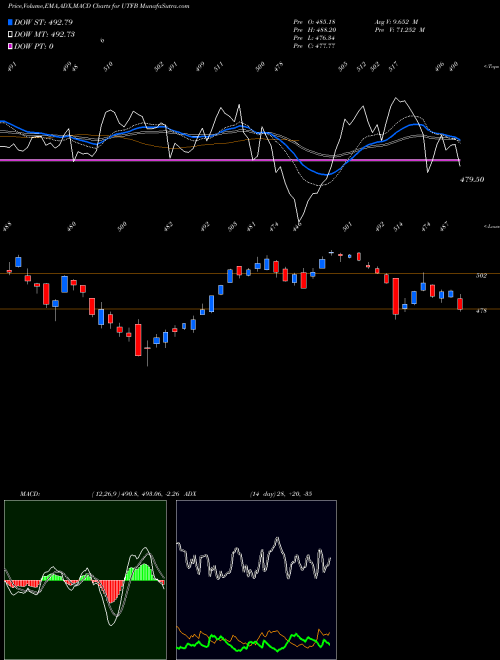
Task: Click the blue DOW ST legend swatch
Action: click(11, 22)
